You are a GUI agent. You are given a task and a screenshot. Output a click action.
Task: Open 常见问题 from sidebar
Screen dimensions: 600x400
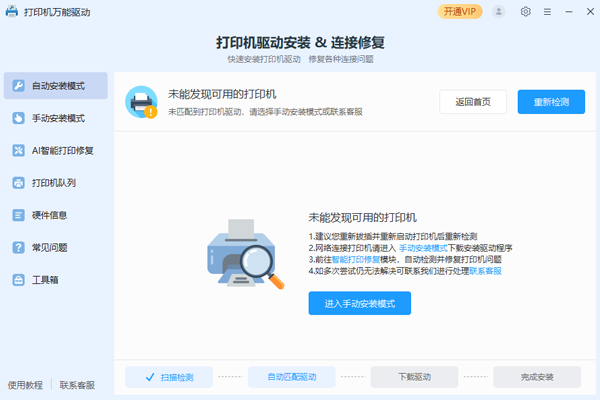[55, 247]
